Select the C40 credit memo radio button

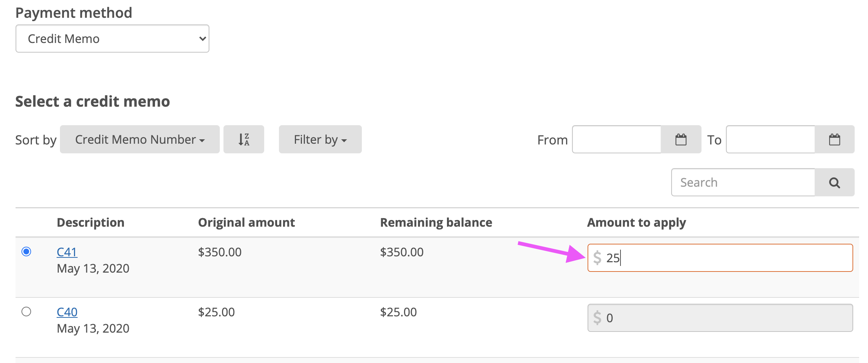coord(26,312)
